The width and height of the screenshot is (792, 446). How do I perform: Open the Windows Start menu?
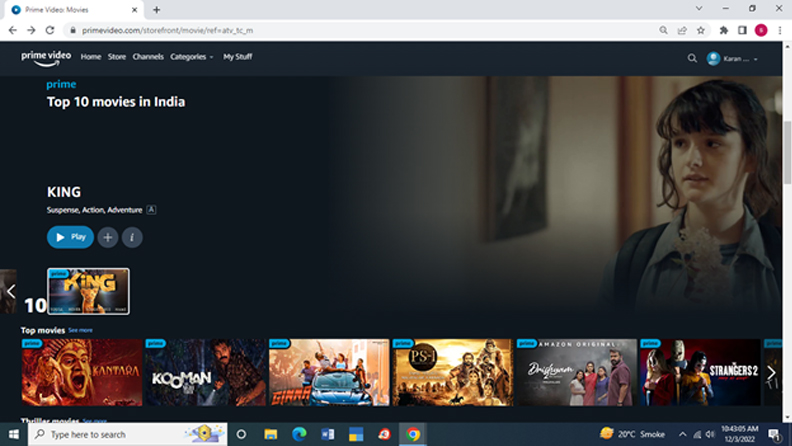click(x=14, y=434)
